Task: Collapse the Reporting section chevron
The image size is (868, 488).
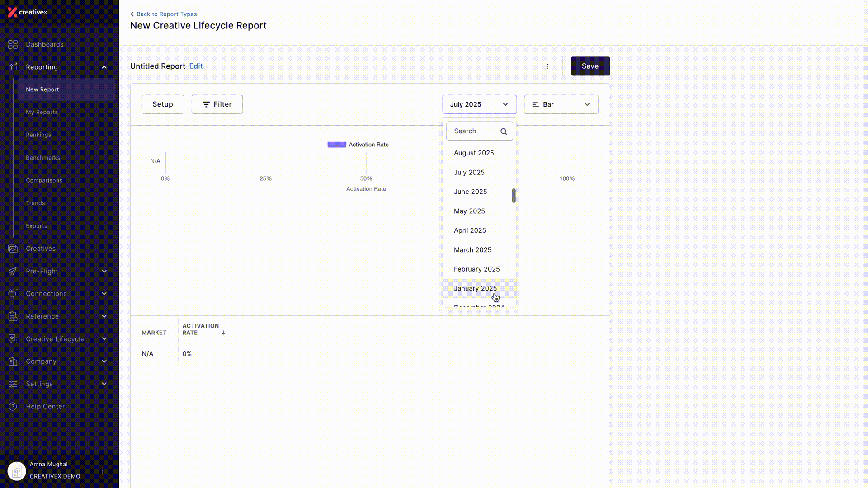Action: pyautogui.click(x=104, y=67)
